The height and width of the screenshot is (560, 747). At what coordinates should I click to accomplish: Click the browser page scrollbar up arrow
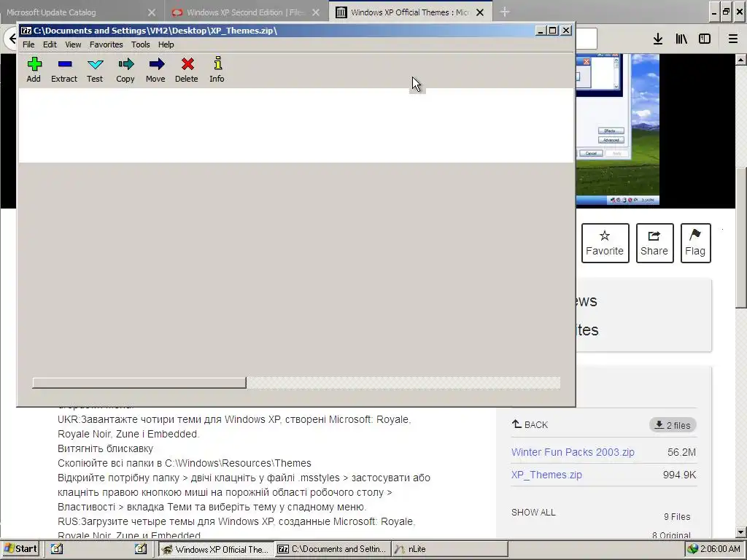740,60
